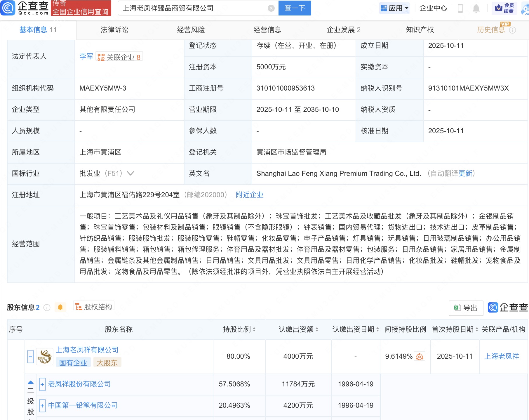
Task: Click the Qichacha logo icon
Action: tap(8, 8)
